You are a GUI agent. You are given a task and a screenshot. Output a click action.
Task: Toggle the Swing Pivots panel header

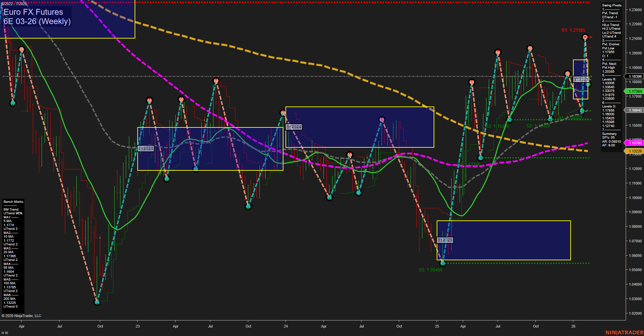tap(611, 5)
